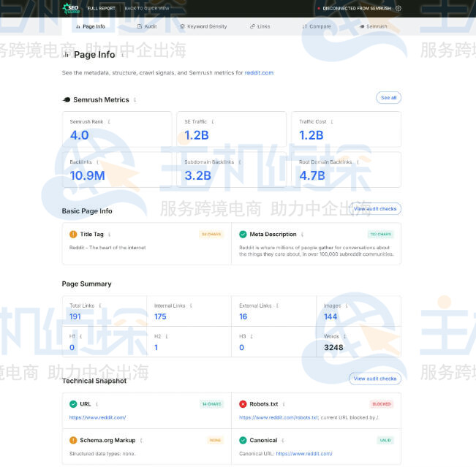Screen dimensions: 476x467
Task: Click the Title Tag info icon
Action: [x=109, y=235]
